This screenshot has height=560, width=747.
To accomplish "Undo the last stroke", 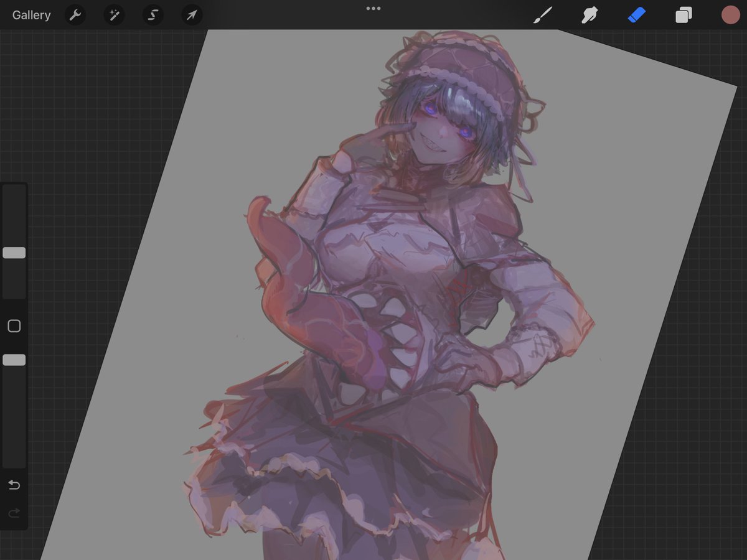I will (14, 485).
